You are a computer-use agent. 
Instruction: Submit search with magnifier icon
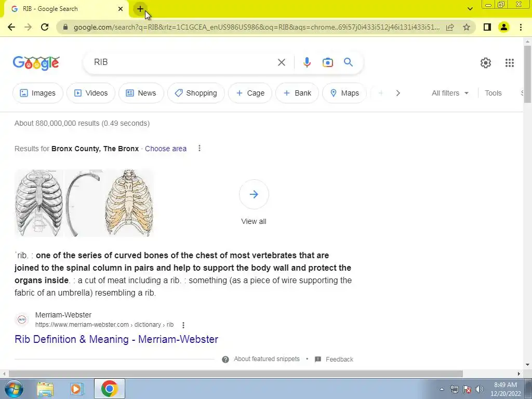tap(348, 62)
